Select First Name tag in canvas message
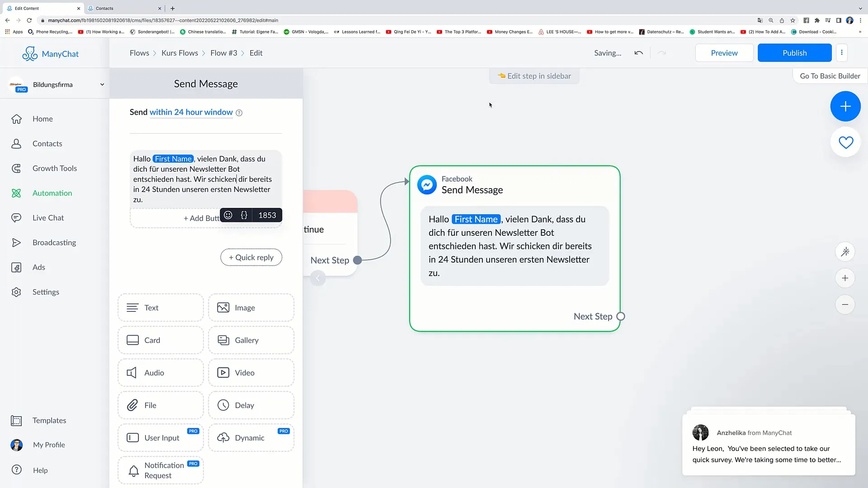Screen dimensions: 868x488 [x=476, y=219]
